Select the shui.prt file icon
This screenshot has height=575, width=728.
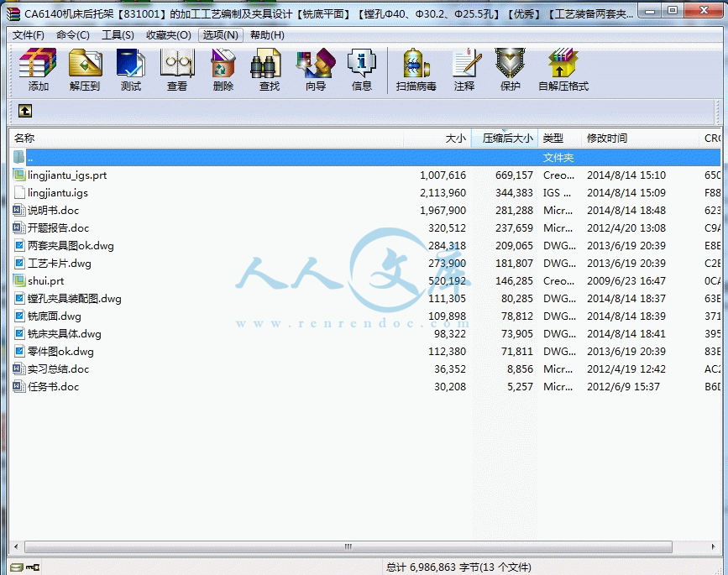click(x=19, y=280)
